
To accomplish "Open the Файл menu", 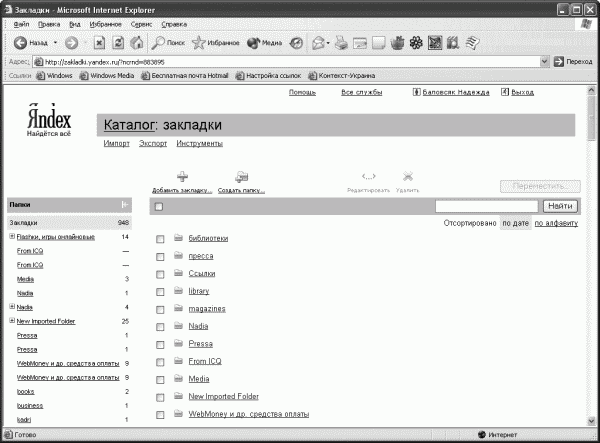I will click(21, 24).
